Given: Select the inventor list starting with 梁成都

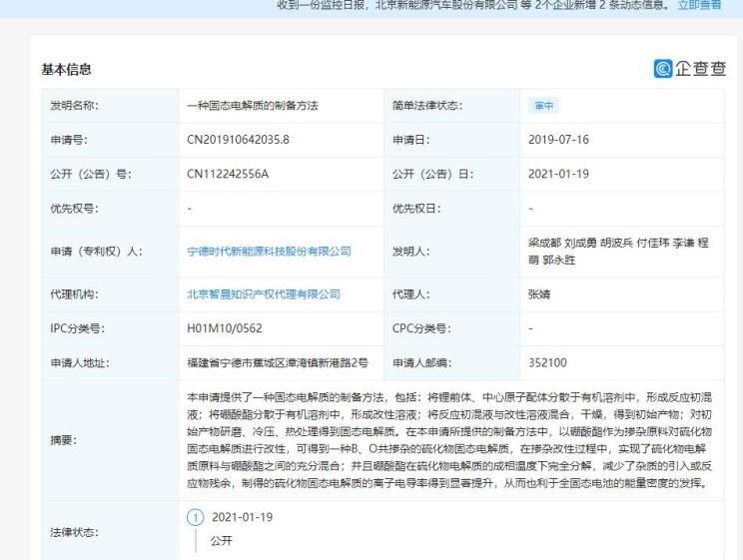Looking at the screenshot, I should point(618,252).
